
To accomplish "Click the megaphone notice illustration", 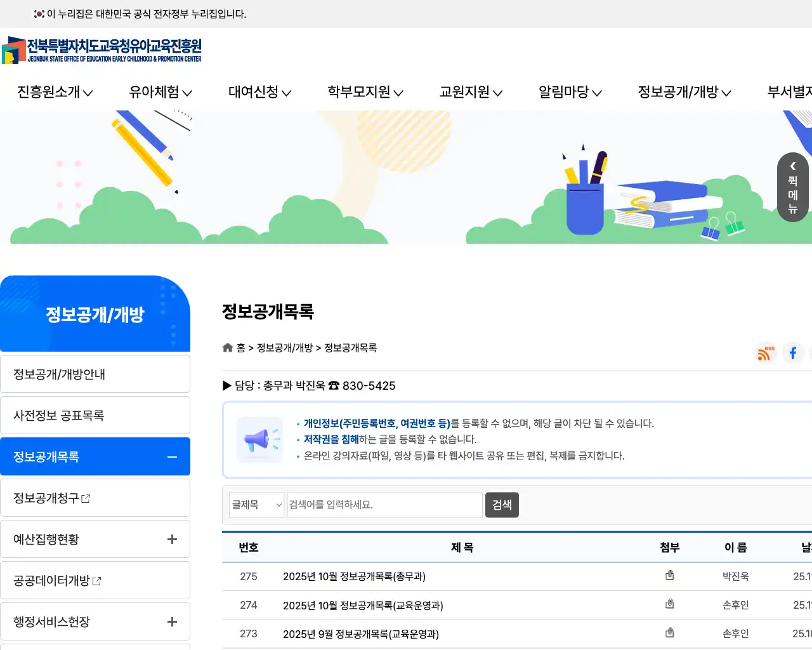I will [259, 440].
